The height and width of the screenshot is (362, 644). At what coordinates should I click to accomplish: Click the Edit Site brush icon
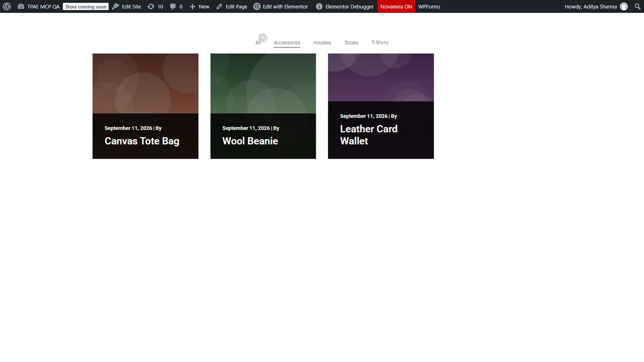tap(115, 6)
